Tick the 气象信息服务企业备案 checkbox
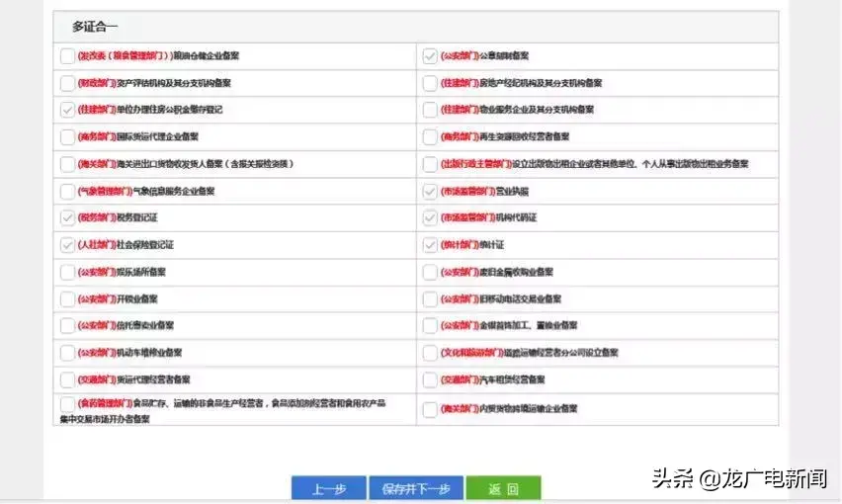The width and height of the screenshot is (842, 504). pos(67,191)
